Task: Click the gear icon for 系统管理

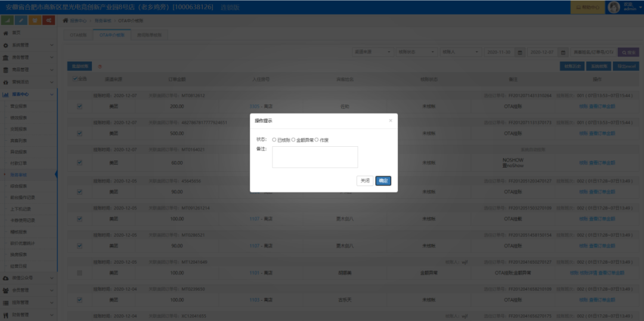Action: tap(5, 45)
